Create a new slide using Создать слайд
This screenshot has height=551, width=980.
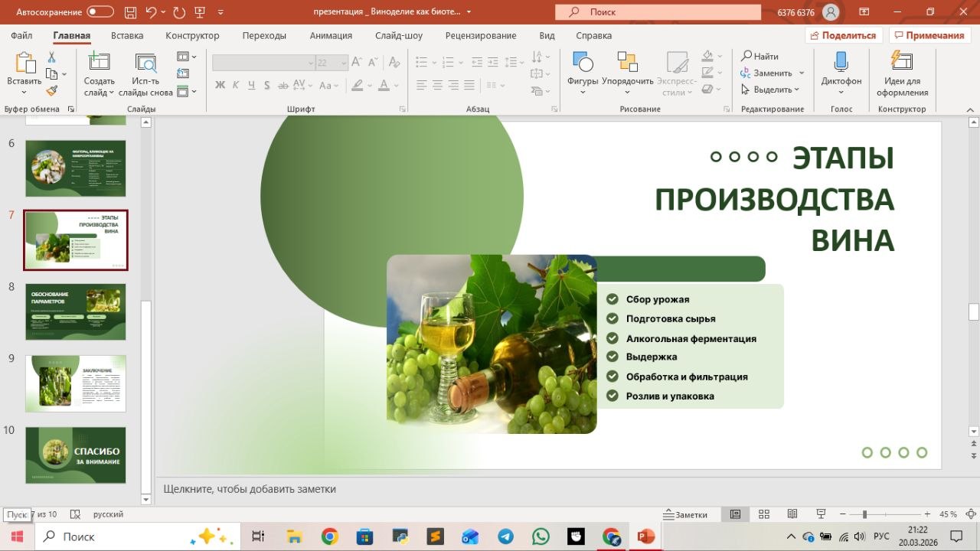(x=100, y=75)
